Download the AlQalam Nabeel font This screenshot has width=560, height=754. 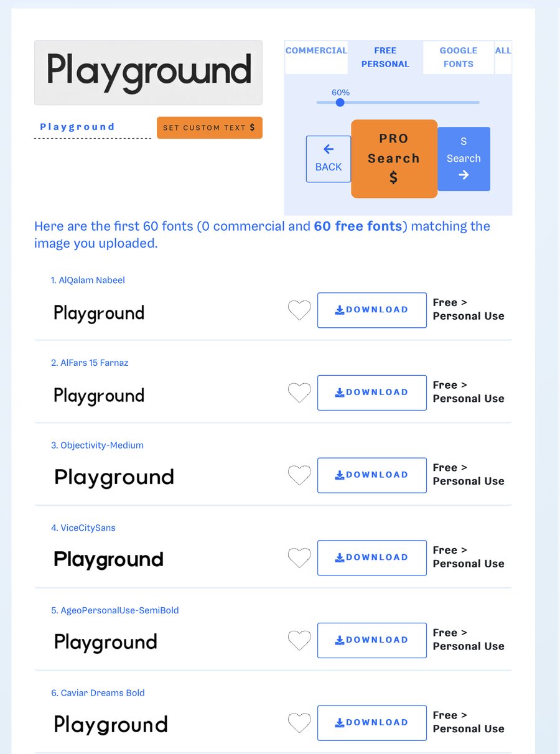point(372,310)
